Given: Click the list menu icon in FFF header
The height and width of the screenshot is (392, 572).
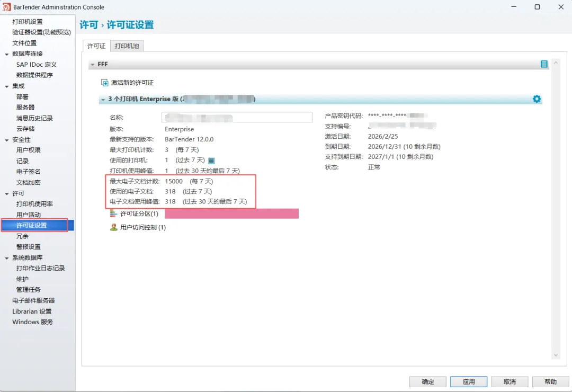Looking at the screenshot, I should pyautogui.click(x=544, y=64).
